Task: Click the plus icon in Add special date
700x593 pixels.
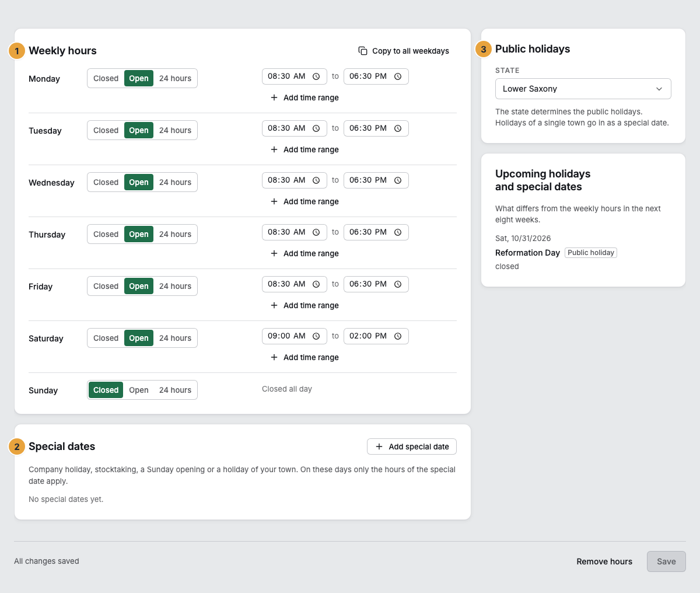Action: (379, 447)
